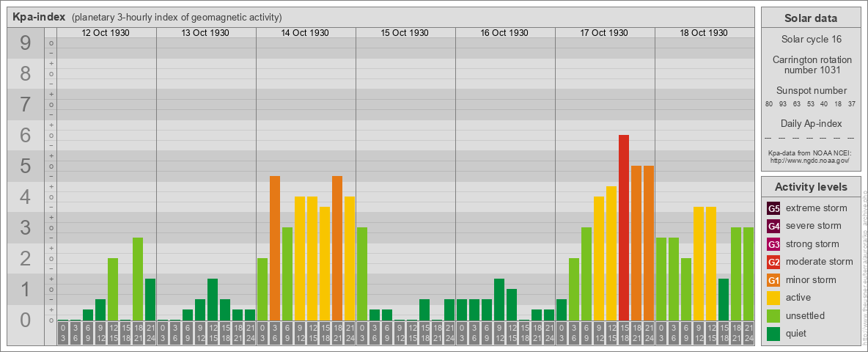The image size is (868, 352).
Task: Click the 15-18 time label under 17 Oct 1930
Action: (624, 334)
